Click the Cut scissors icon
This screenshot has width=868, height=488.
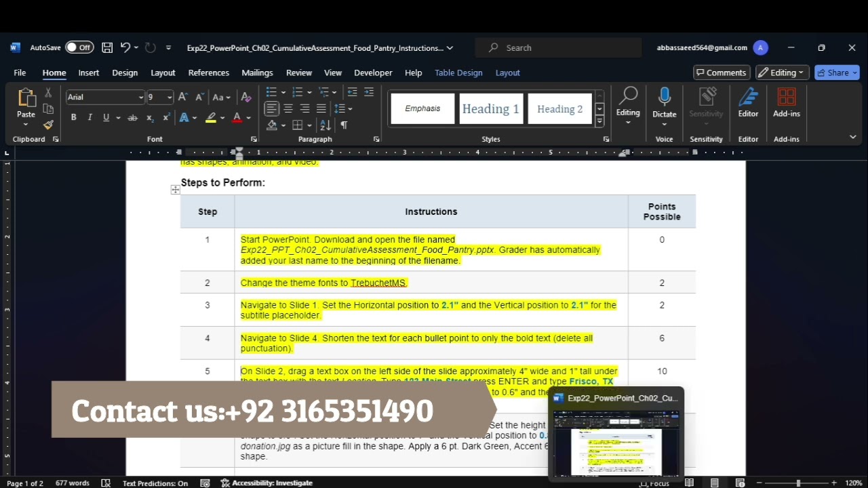[48, 92]
